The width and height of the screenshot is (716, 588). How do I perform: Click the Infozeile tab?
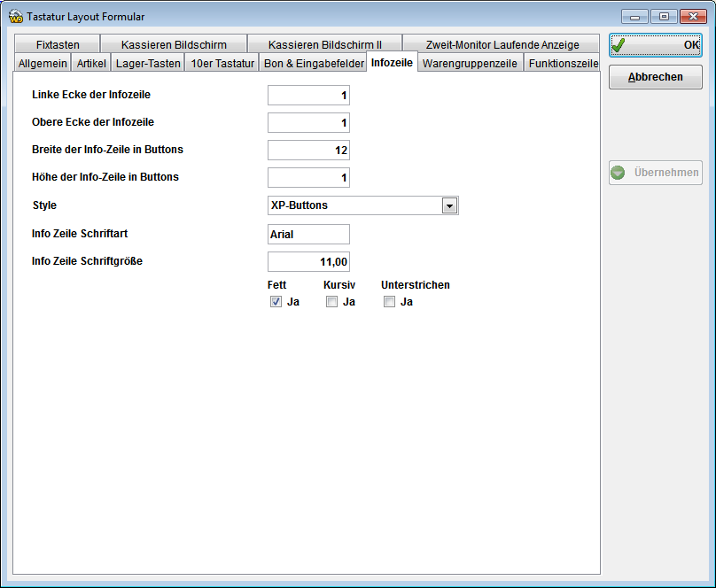(x=392, y=62)
